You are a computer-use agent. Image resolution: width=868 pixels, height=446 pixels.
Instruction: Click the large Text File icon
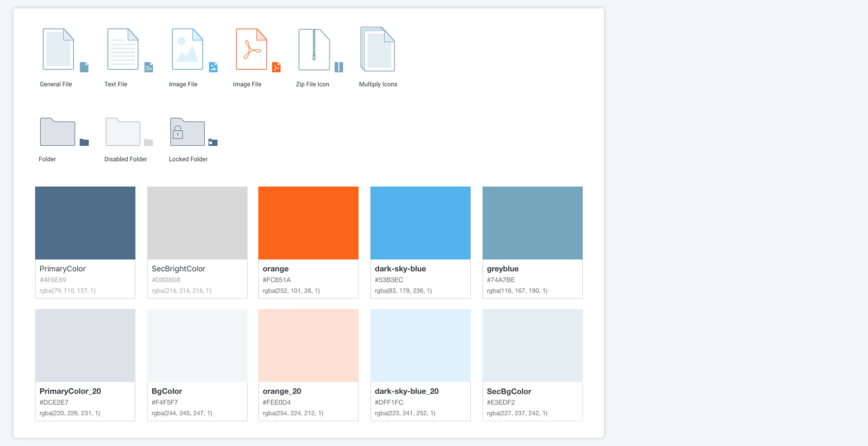(x=123, y=49)
